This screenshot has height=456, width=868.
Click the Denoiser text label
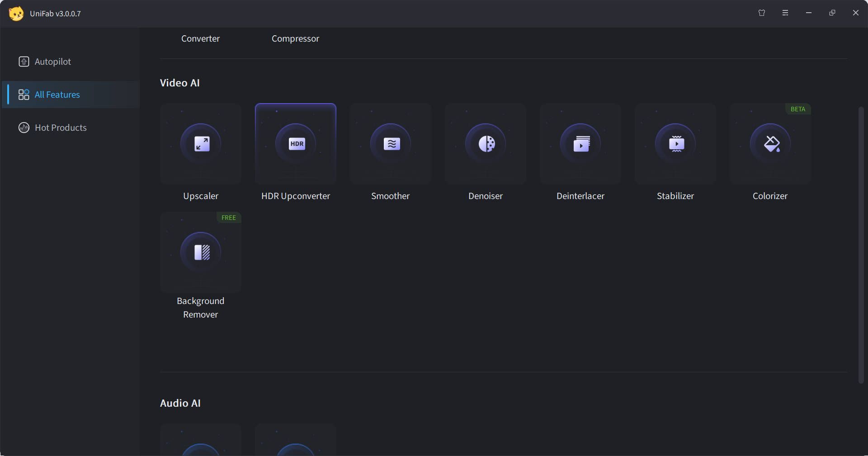(x=486, y=196)
